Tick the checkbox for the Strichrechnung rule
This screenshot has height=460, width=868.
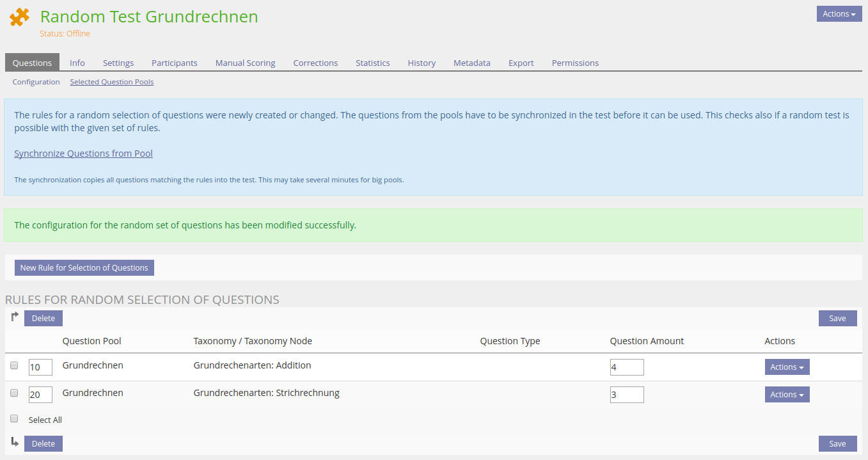pos(14,393)
